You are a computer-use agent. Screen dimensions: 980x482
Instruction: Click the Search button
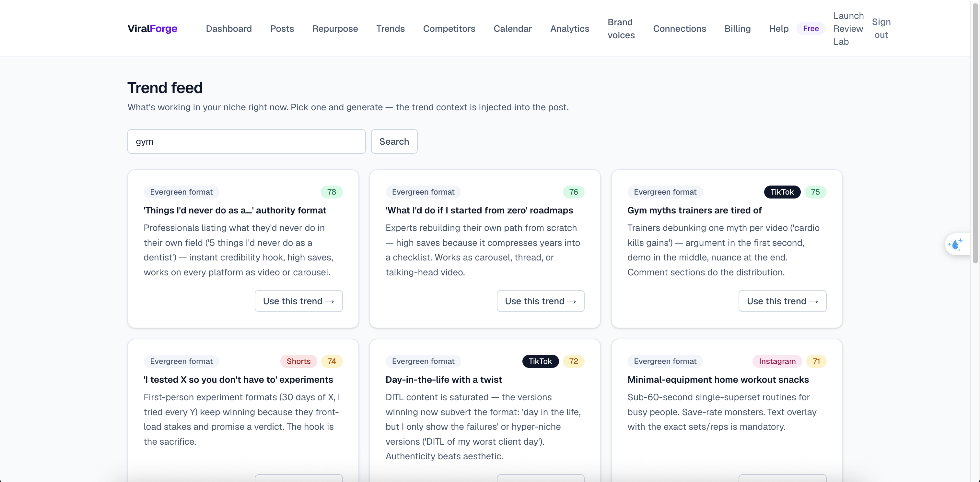(394, 142)
